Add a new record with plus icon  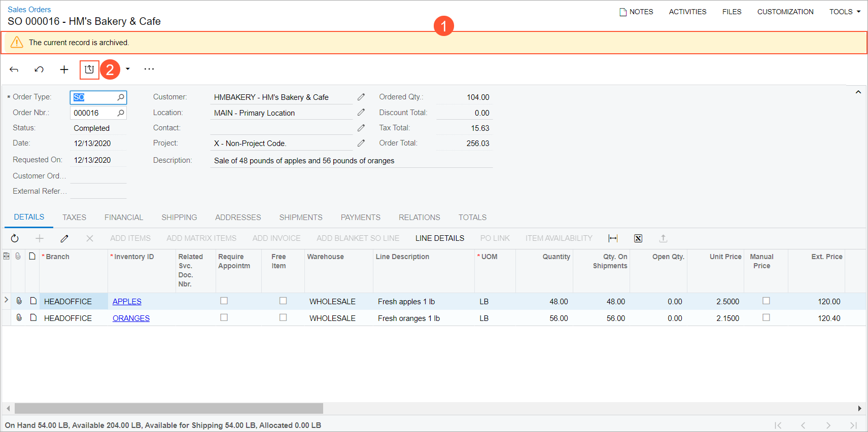click(x=64, y=69)
